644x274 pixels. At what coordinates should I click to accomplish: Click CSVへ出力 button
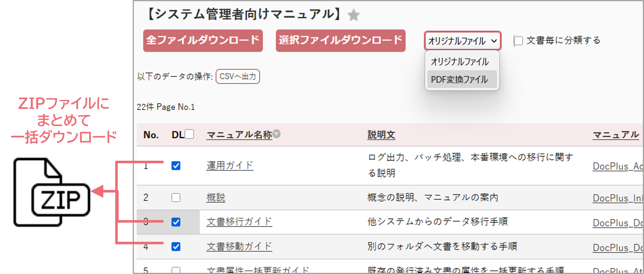pyautogui.click(x=238, y=76)
